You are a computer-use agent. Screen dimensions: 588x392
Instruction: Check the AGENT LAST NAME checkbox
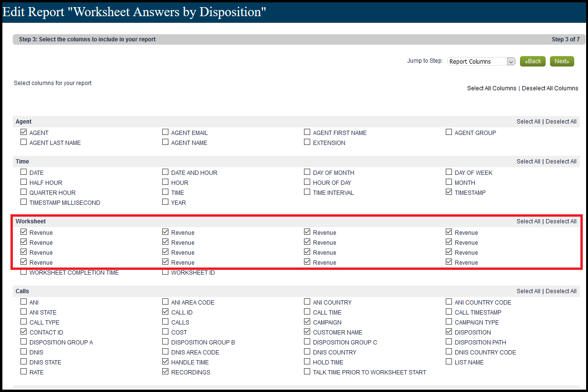coord(24,142)
